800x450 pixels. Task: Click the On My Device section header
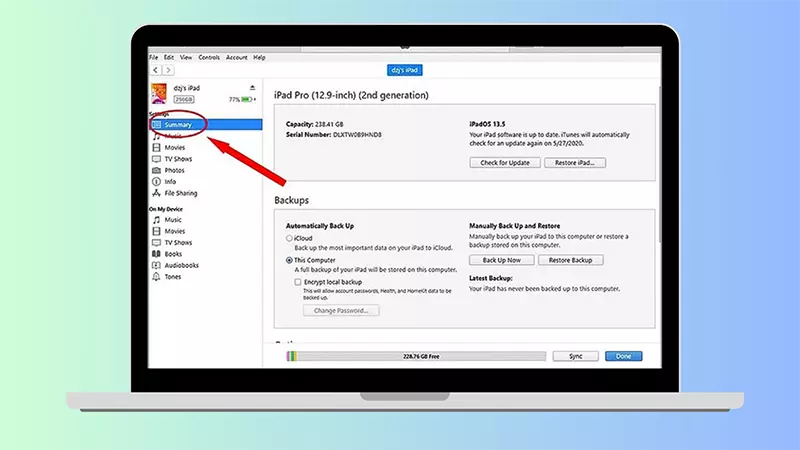pyautogui.click(x=166, y=209)
